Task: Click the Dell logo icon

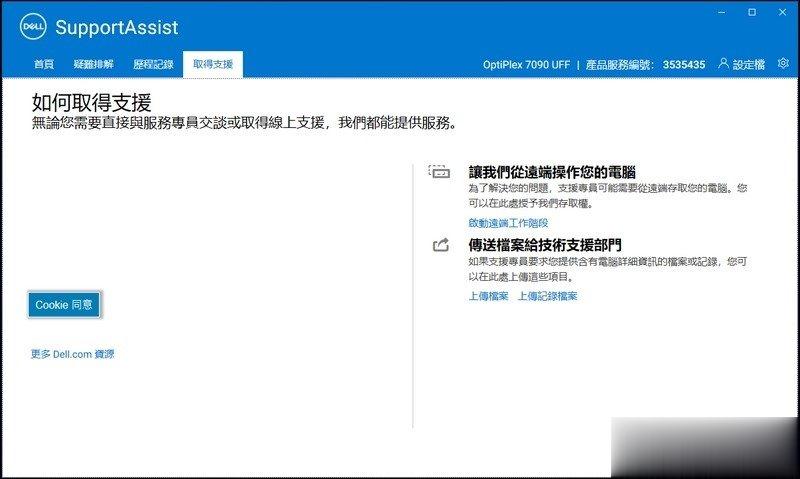Action: click(x=33, y=27)
